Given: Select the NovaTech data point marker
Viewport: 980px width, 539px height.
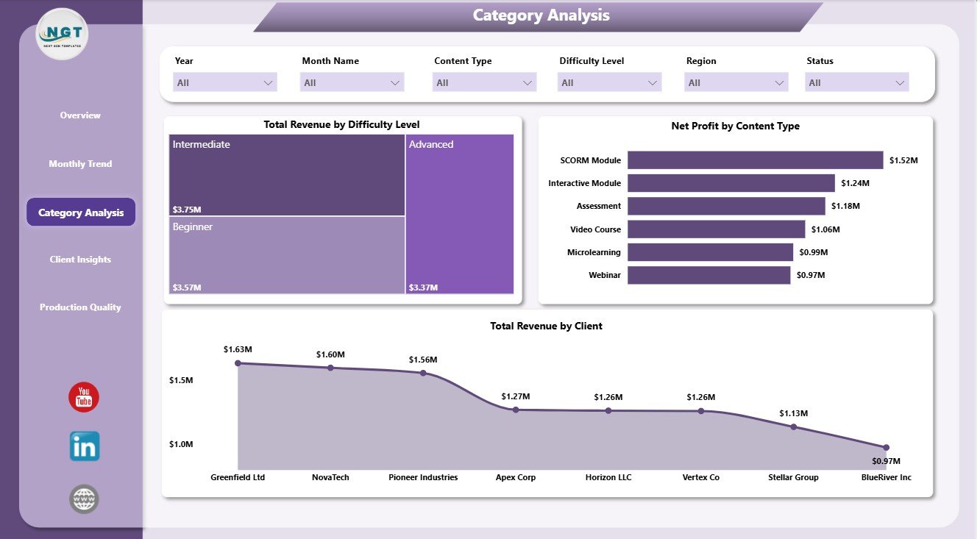Looking at the screenshot, I should pyautogui.click(x=330, y=368).
